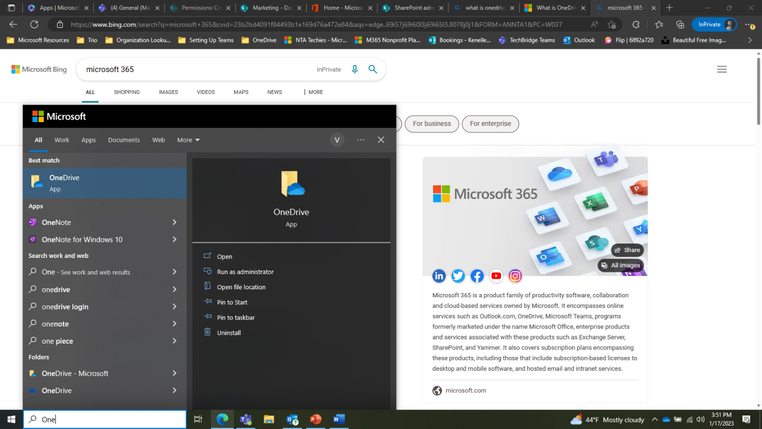The image size is (762, 429).
Task: Open microsoft.com link
Action: pos(466,390)
